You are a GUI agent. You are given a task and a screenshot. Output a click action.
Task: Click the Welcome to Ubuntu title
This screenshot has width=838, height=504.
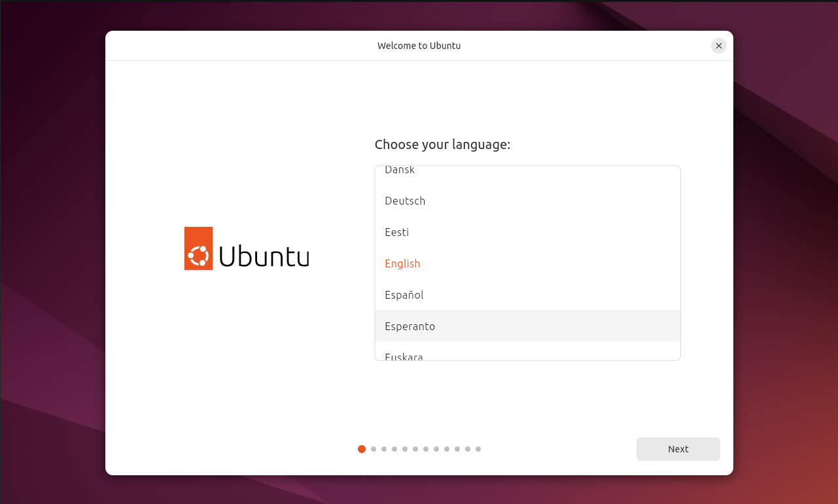[x=419, y=46]
